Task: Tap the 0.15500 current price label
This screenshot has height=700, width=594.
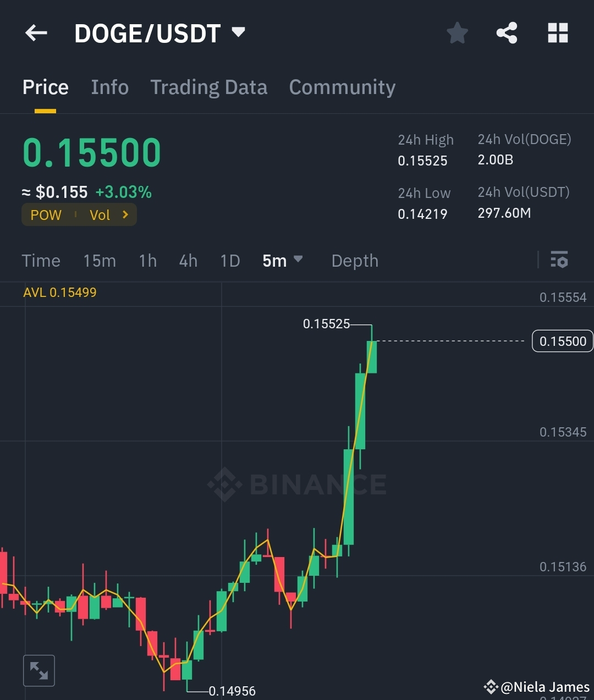Action: coord(562,341)
